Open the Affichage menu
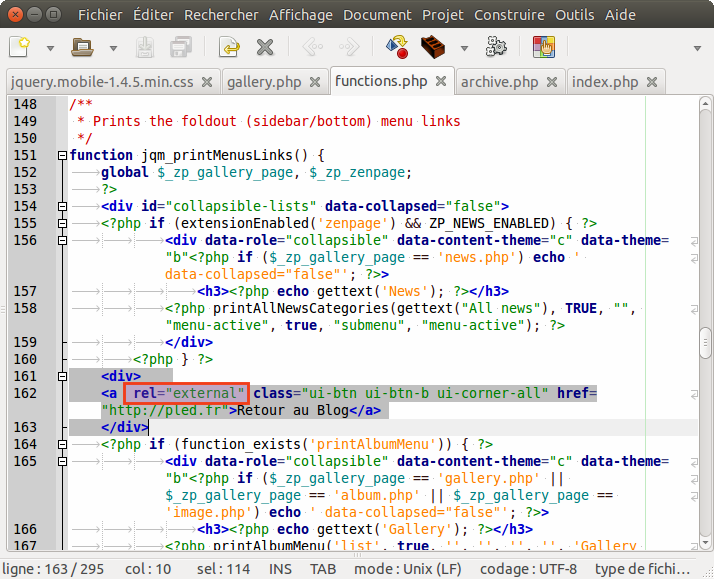This screenshot has height=579, width=714. [301, 15]
